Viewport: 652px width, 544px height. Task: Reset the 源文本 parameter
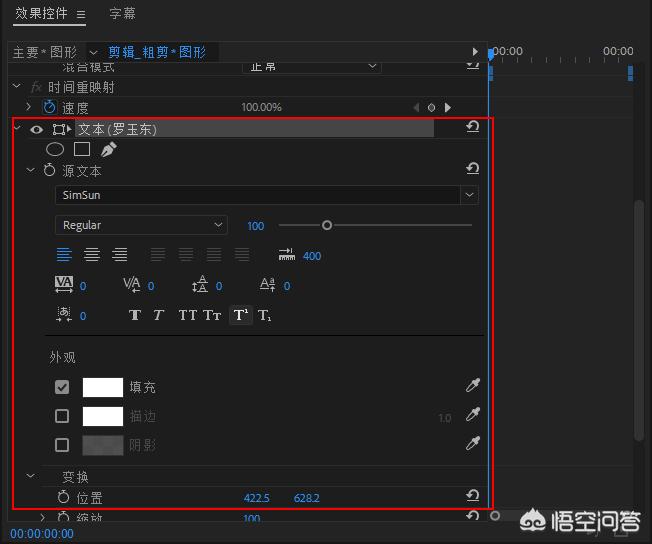pyautogui.click(x=473, y=168)
